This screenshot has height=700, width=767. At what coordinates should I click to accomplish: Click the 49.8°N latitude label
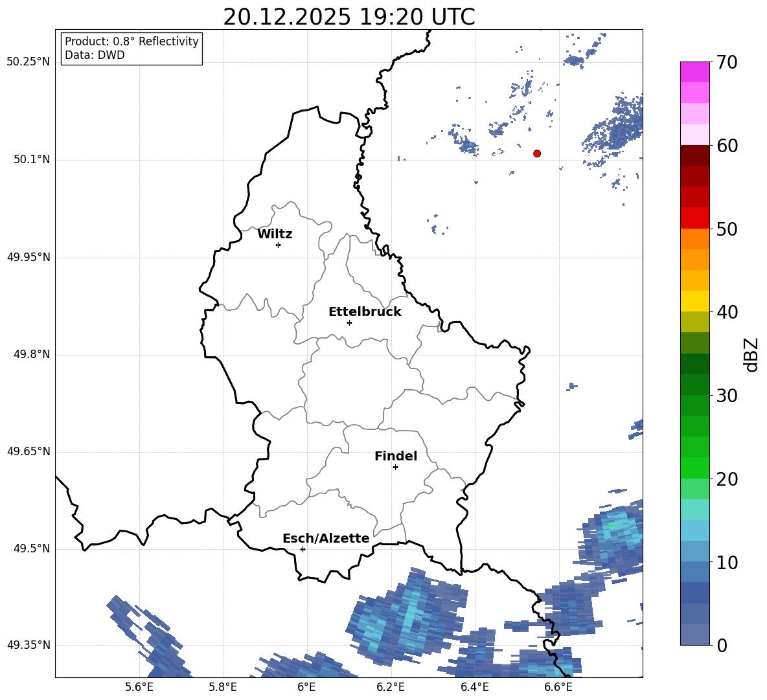pyautogui.click(x=32, y=354)
